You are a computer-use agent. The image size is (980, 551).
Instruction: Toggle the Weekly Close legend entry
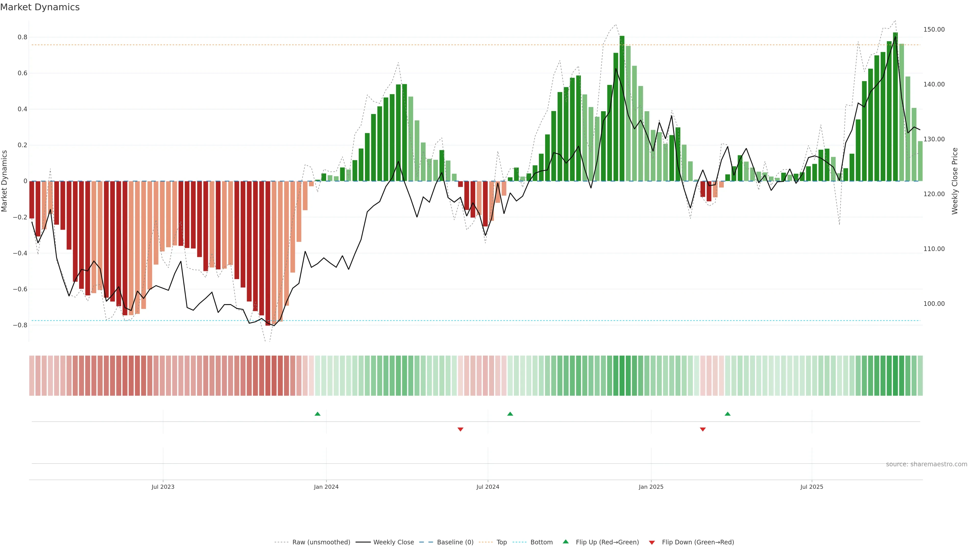[x=393, y=542]
